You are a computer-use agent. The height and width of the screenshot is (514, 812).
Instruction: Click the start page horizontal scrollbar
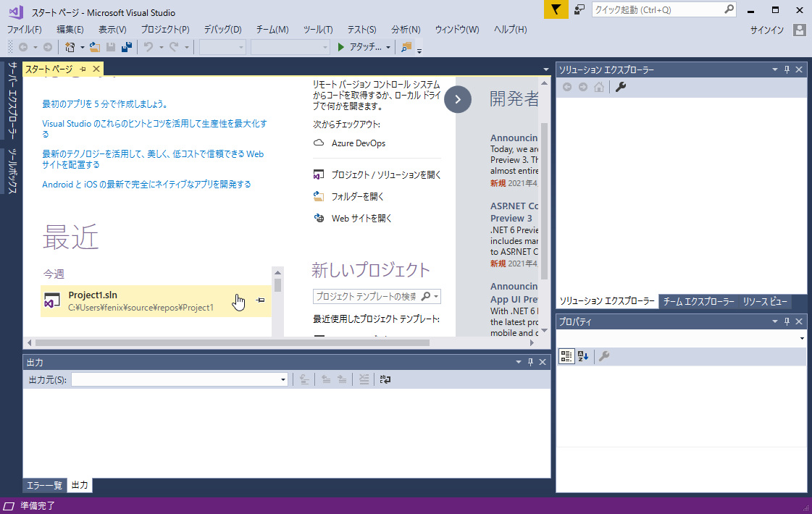[232, 342]
